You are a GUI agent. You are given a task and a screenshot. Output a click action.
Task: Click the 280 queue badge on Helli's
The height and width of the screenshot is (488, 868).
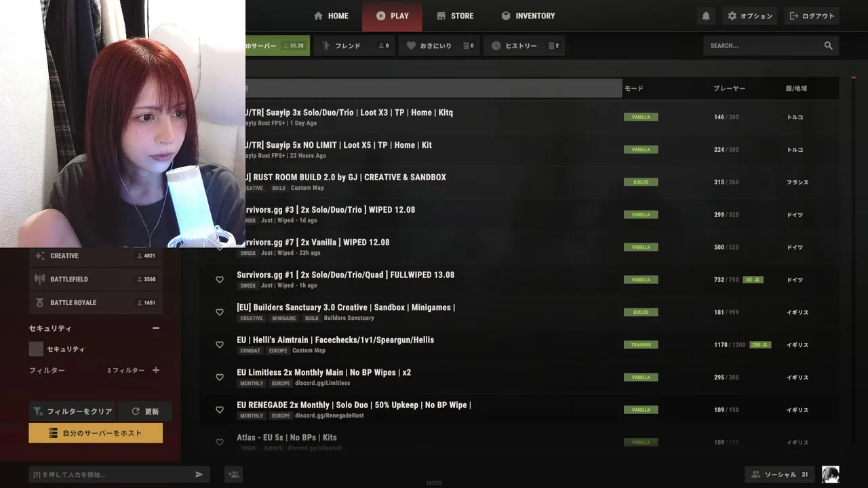pyautogui.click(x=760, y=344)
